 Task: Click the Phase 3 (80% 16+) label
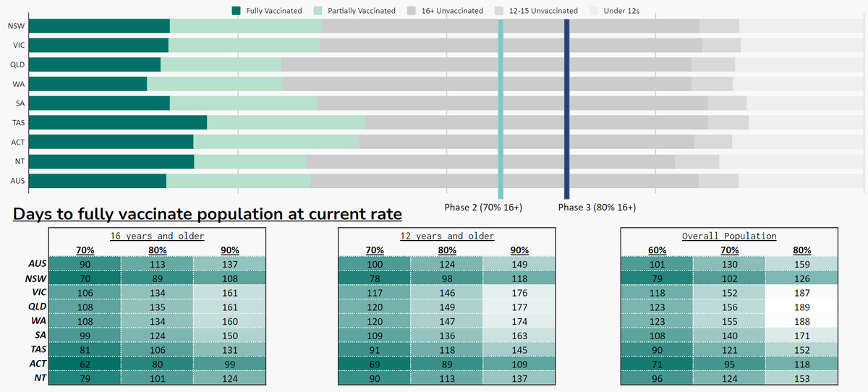pos(597,208)
